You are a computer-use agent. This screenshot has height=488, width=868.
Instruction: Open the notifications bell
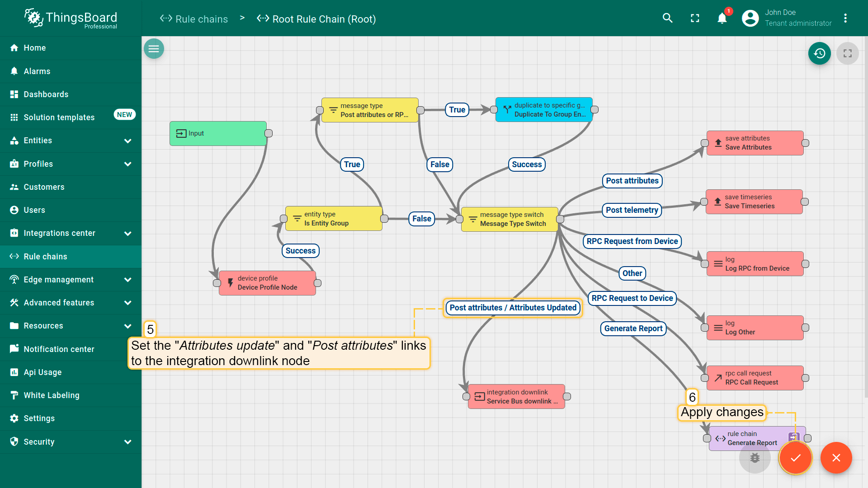(722, 18)
